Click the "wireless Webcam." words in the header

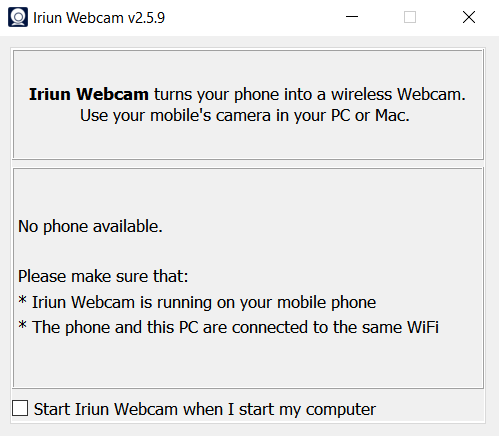398,94
